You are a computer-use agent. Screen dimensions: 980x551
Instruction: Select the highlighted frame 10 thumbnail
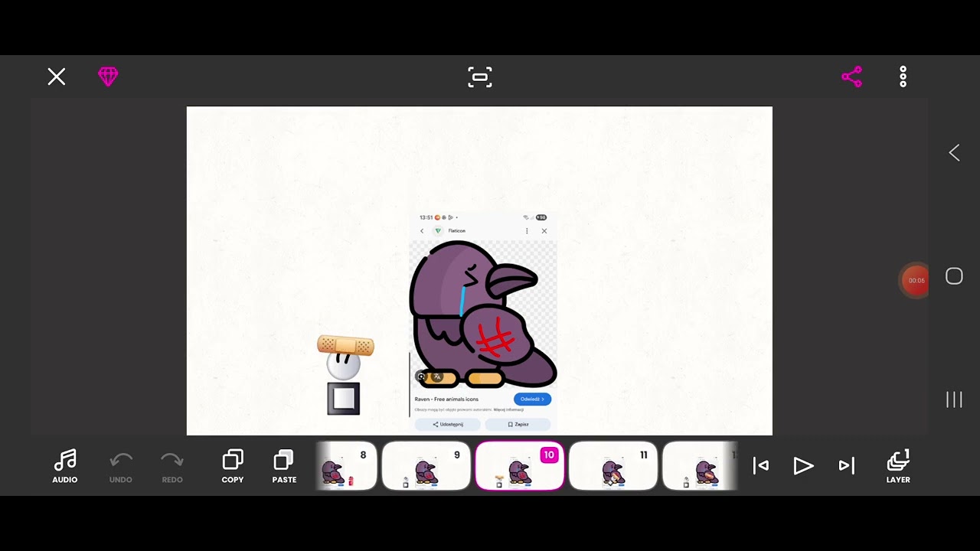[x=520, y=465]
